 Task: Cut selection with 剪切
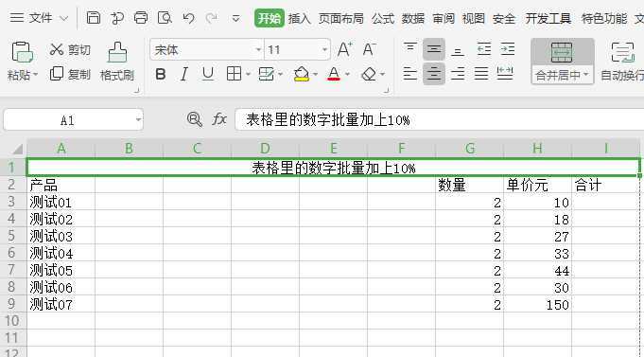[x=69, y=50]
